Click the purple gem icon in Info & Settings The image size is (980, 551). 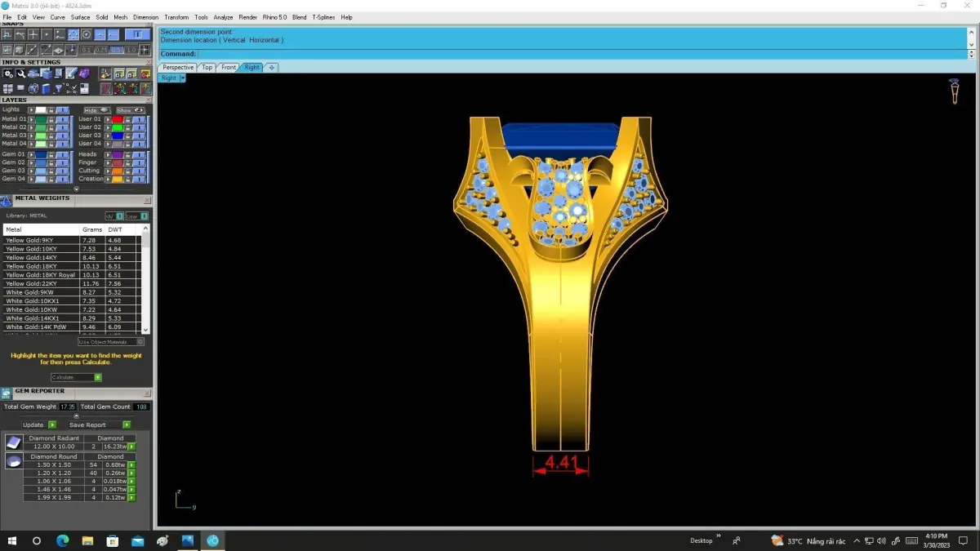(84, 73)
